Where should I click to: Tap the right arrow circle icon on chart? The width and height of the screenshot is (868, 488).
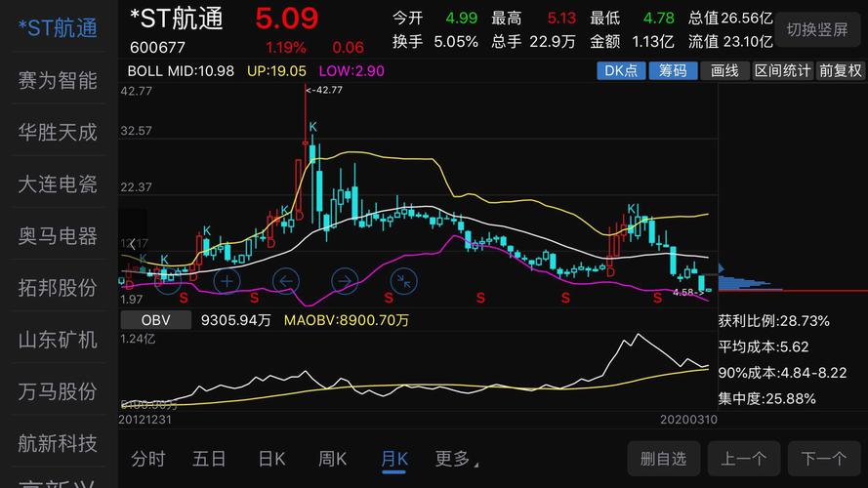(x=345, y=281)
